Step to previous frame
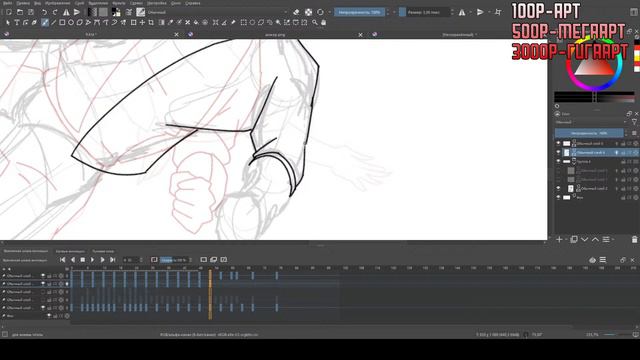 (x=73, y=260)
